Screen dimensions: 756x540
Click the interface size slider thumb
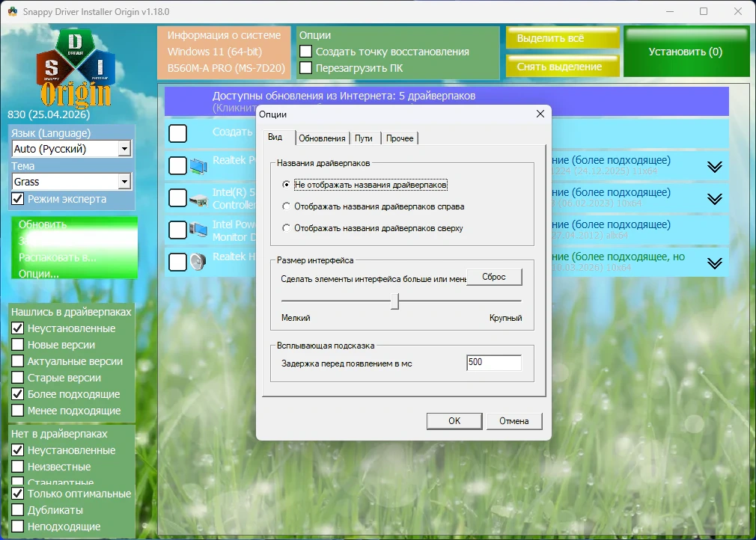395,301
